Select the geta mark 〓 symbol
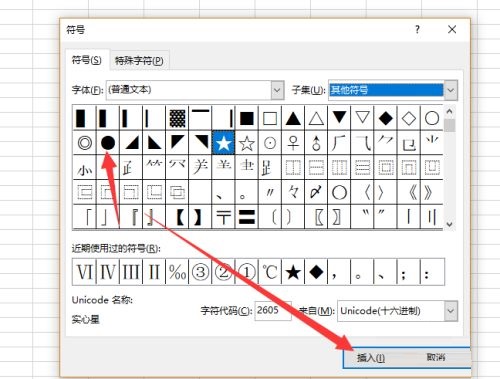Image resolution: width=500 pixels, height=379 pixels. point(247,217)
